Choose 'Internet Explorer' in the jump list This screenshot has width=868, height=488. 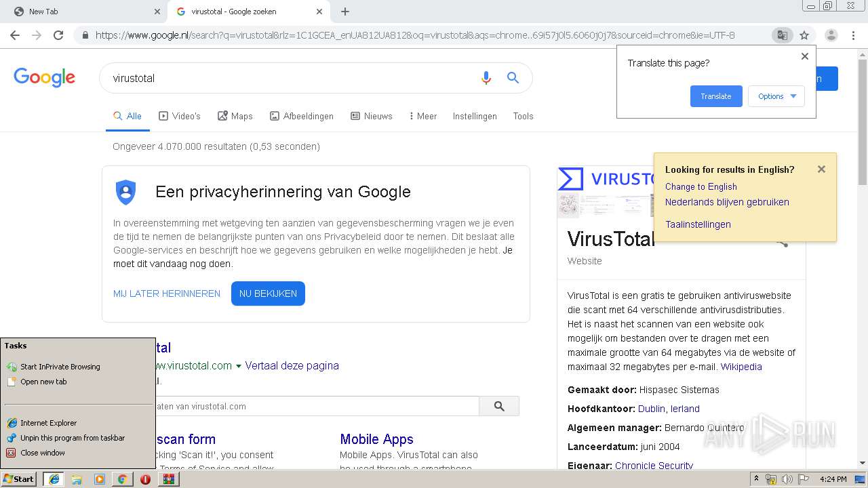[x=48, y=423]
